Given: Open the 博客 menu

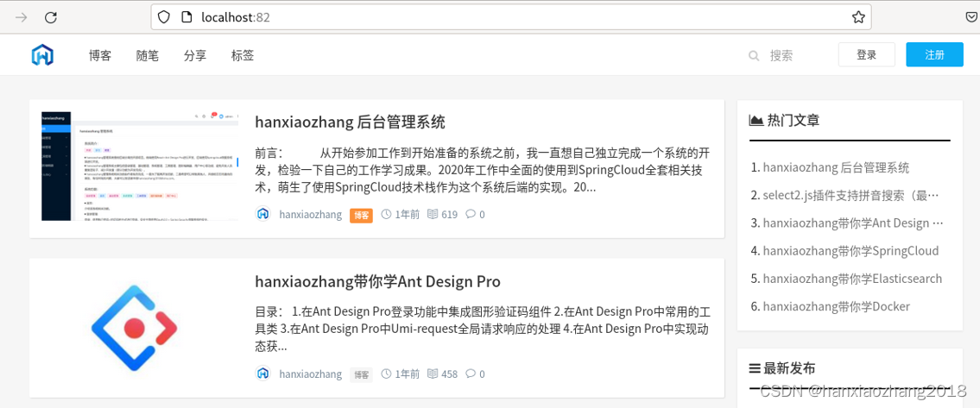Looking at the screenshot, I should click(100, 55).
